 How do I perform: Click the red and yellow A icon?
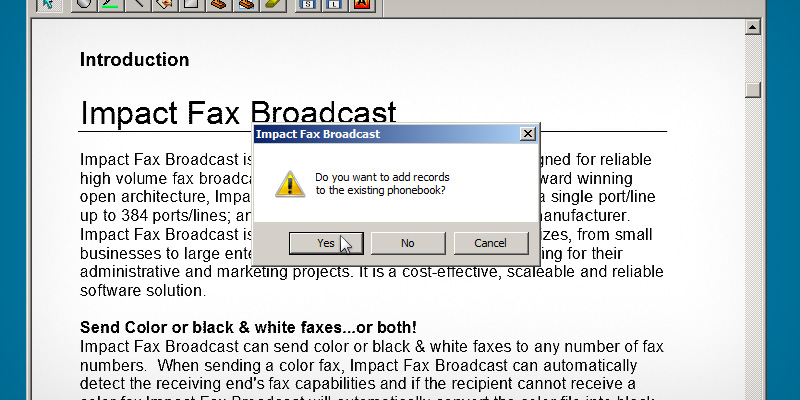click(361, 4)
